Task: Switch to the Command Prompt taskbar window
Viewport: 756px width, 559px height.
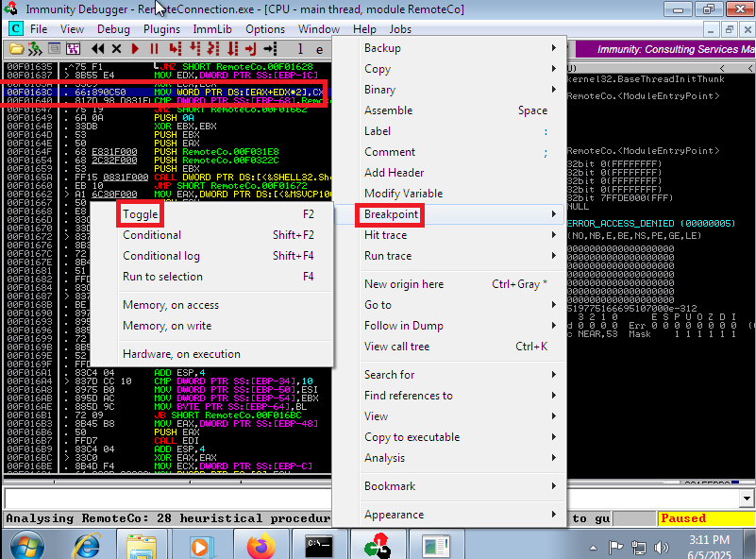Action: click(319, 545)
